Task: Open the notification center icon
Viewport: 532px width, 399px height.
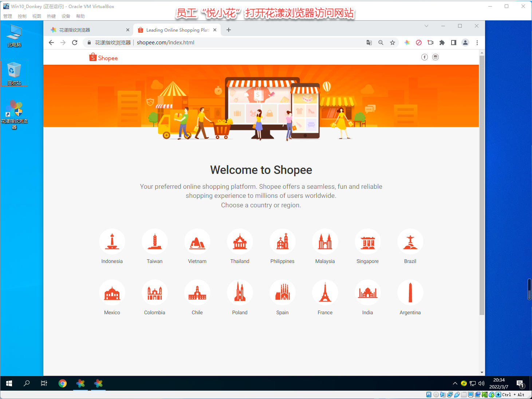Action: tap(520, 383)
